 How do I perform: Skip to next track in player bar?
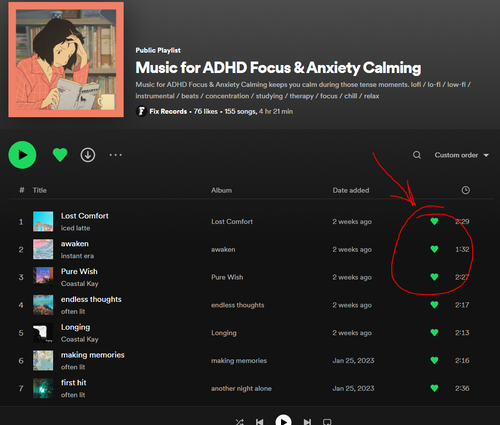pyautogui.click(x=307, y=422)
